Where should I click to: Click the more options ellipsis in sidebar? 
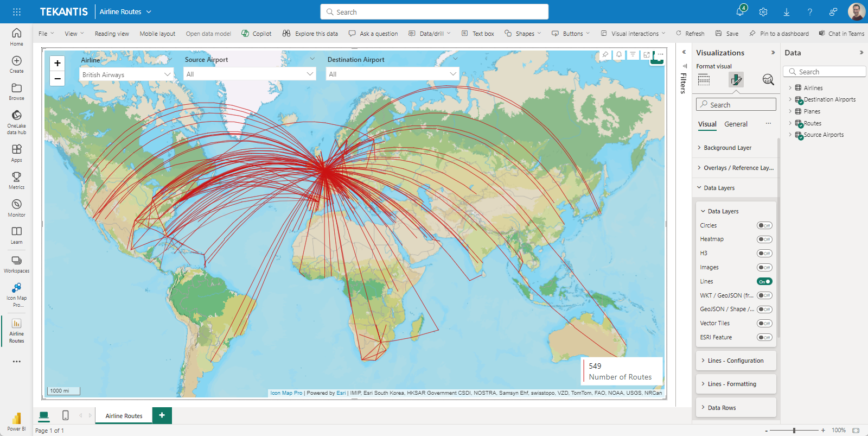tap(16, 361)
